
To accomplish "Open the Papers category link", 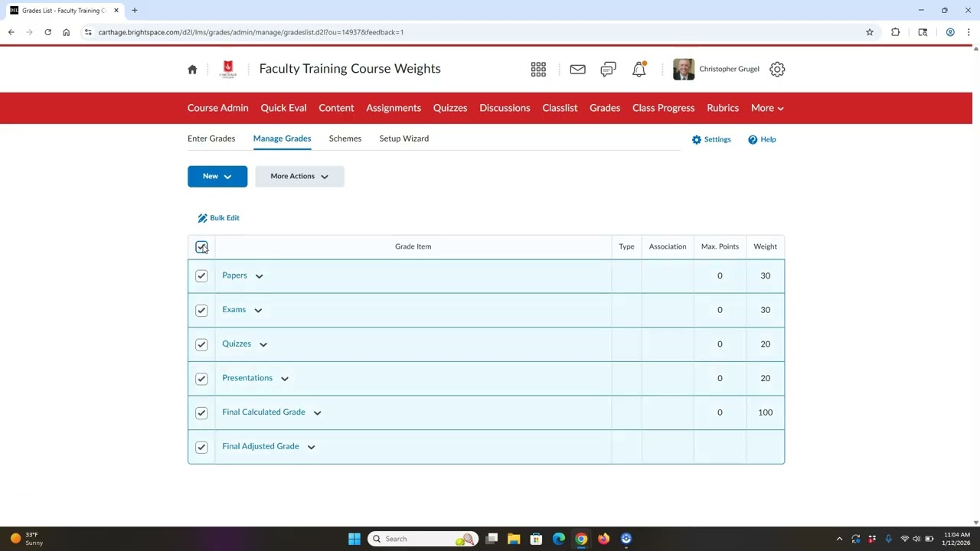I will tap(234, 275).
